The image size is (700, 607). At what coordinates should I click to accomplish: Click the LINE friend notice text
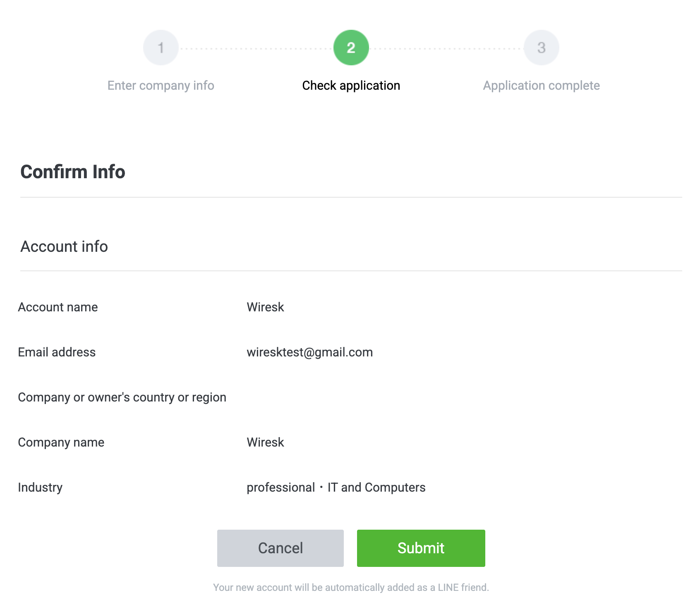click(x=351, y=588)
